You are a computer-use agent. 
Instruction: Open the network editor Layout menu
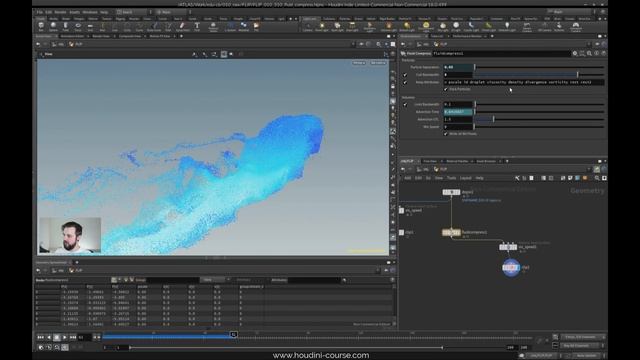tap(466, 178)
